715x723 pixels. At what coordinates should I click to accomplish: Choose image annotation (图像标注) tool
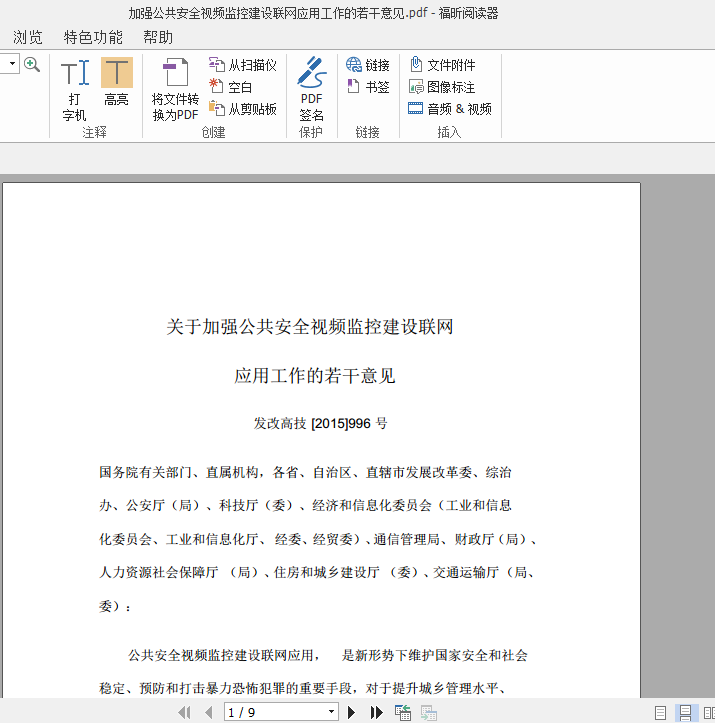[442, 87]
